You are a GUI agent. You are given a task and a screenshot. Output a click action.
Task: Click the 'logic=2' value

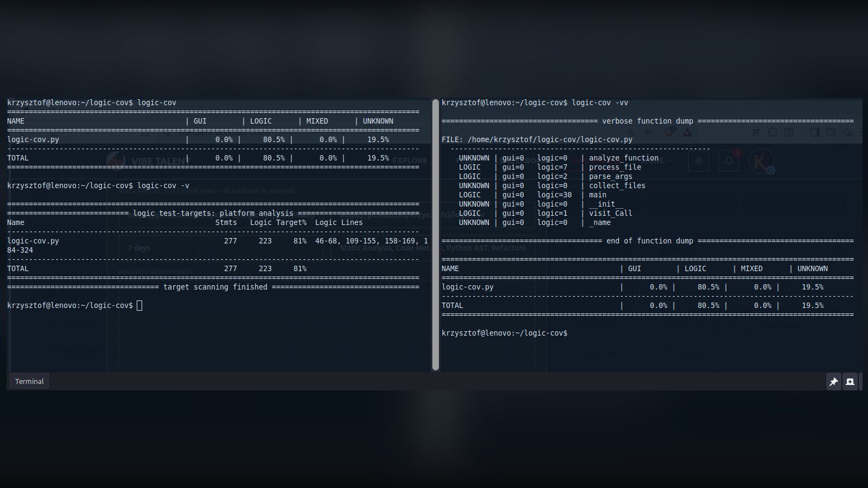[552, 176]
